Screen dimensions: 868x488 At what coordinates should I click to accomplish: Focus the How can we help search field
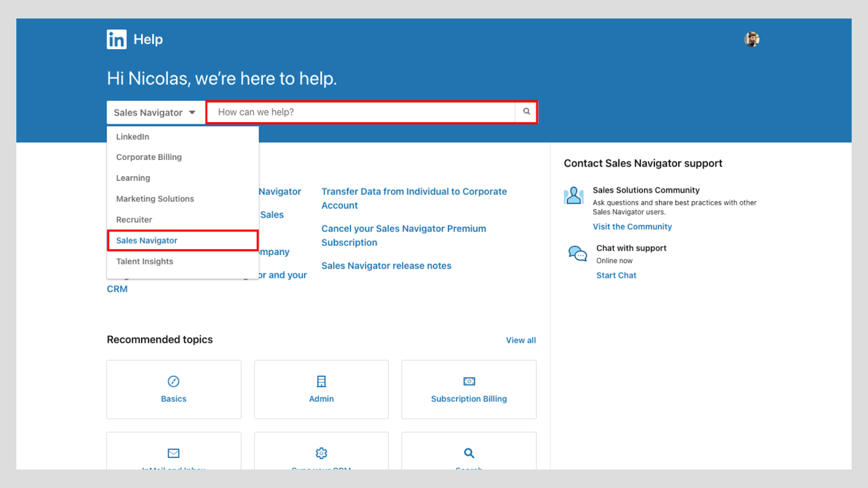coord(361,112)
